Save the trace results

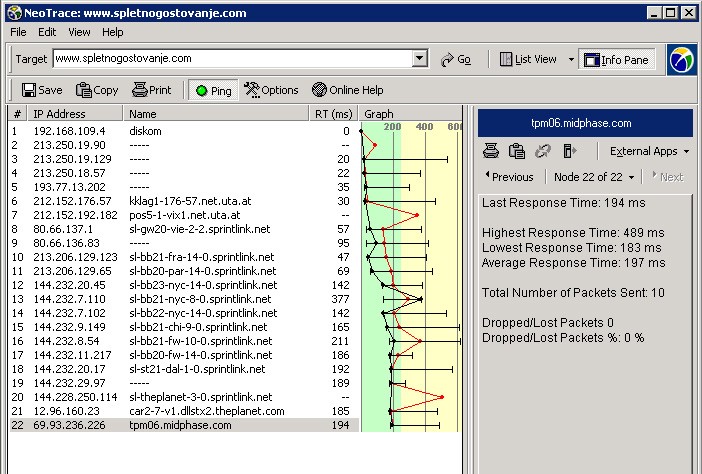(x=42, y=90)
